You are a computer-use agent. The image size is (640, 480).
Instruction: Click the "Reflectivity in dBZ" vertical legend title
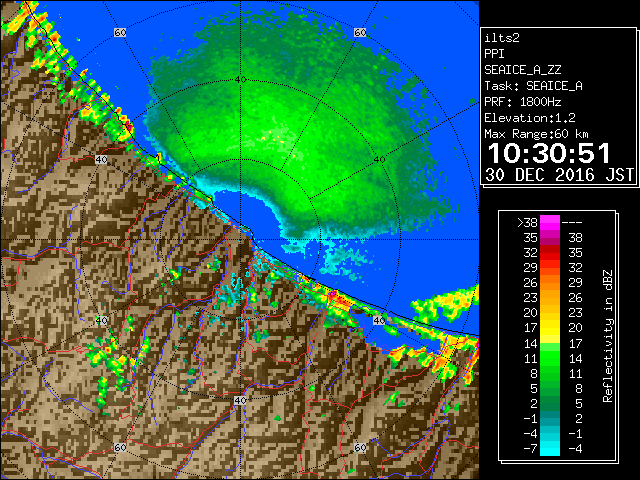[x=607, y=336]
